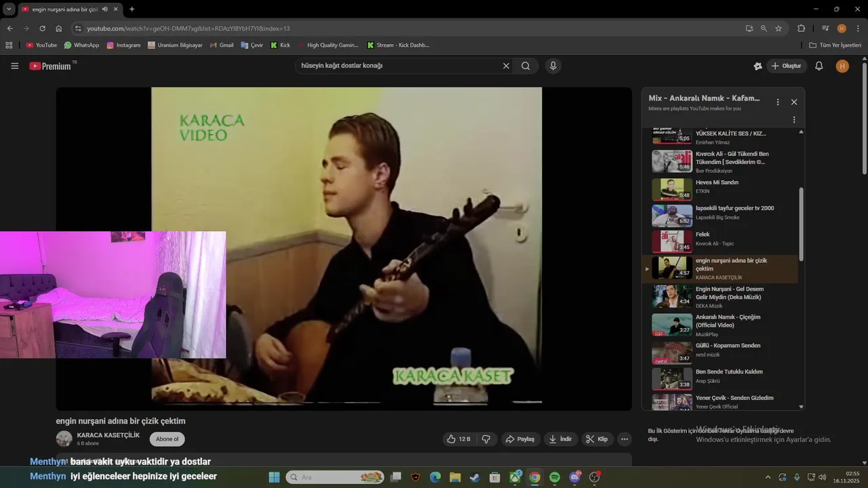Click KARACA KASETÇİLİK channel avatar
Viewport: 868px width, 488px height.
point(64,439)
